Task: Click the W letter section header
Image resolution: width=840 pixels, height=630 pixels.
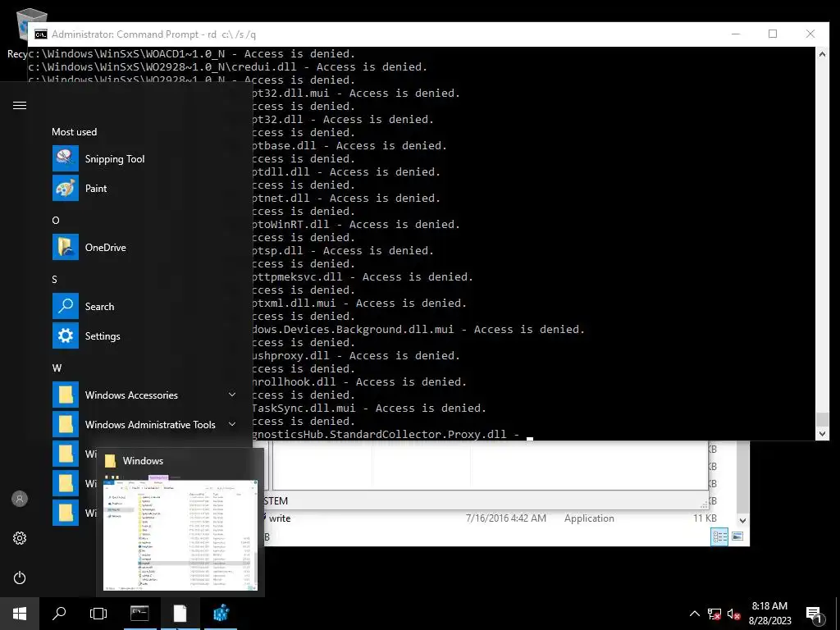Action: click(57, 368)
